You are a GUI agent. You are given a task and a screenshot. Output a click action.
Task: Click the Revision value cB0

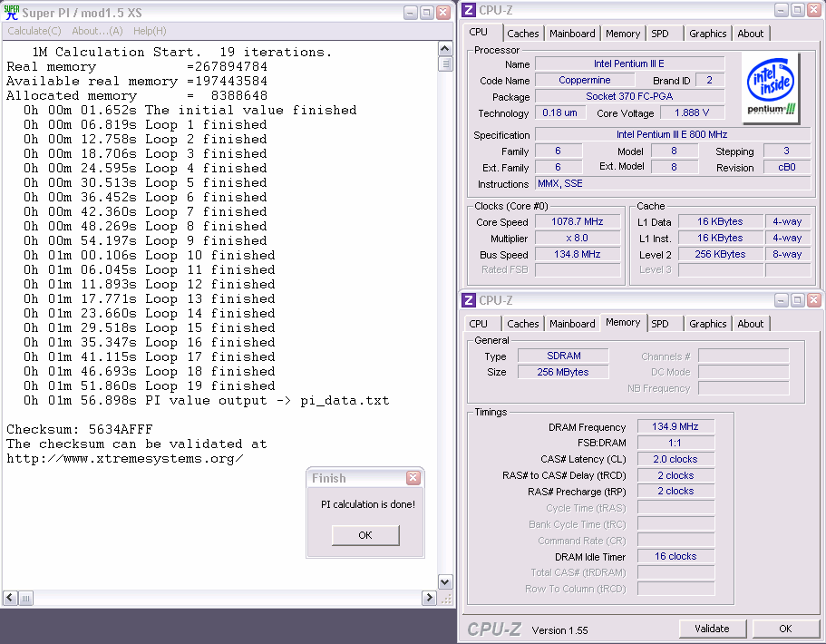click(787, 168)
